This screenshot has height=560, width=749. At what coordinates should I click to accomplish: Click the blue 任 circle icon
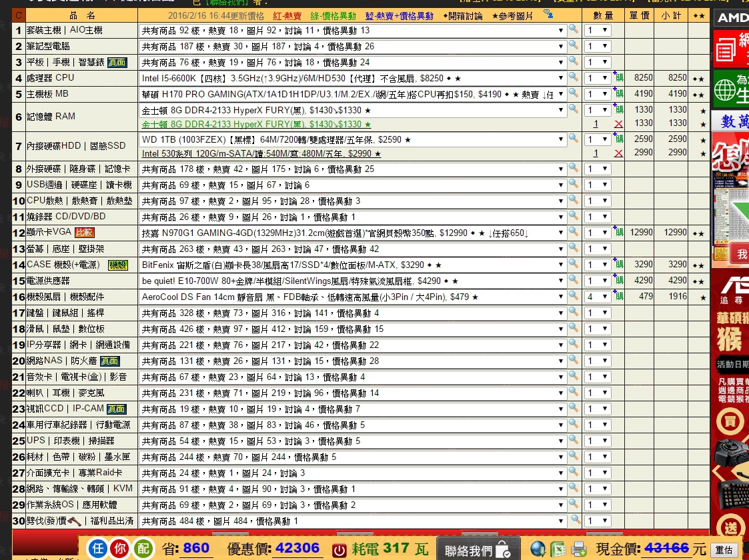[x=97, y=549]
